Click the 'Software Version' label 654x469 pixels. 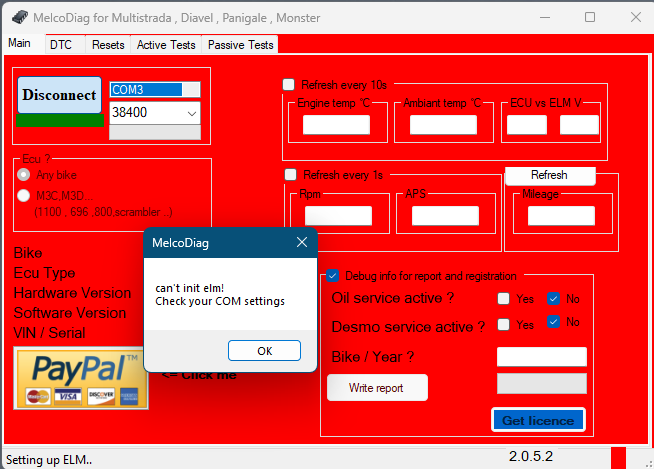coord(70,313)
